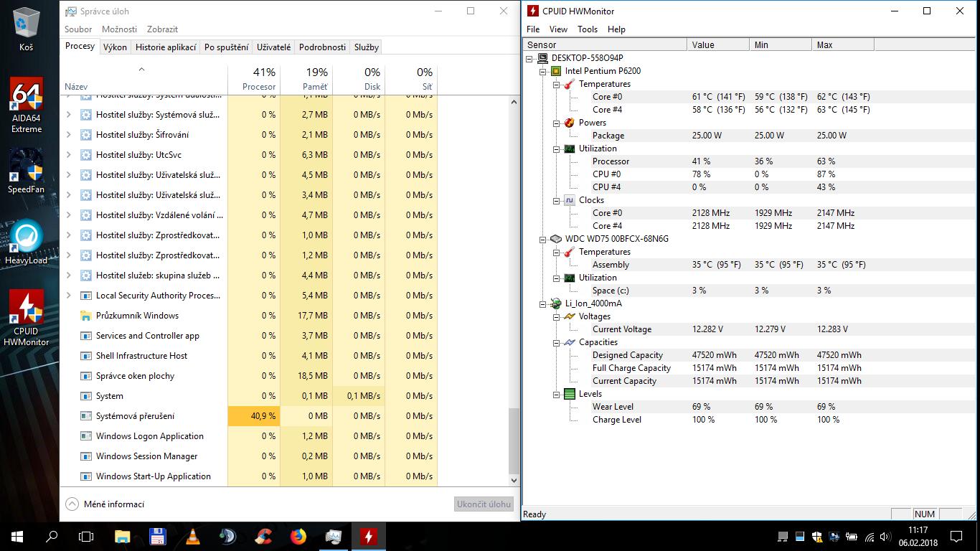Screen dimensions: 980x551
Task: Collapse the Voltages node
Action: [x=557, y=316]
